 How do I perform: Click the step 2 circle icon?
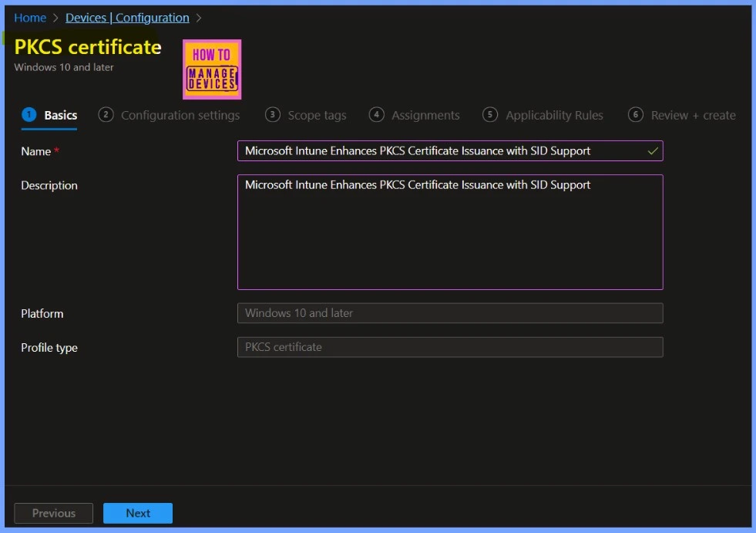106,115
